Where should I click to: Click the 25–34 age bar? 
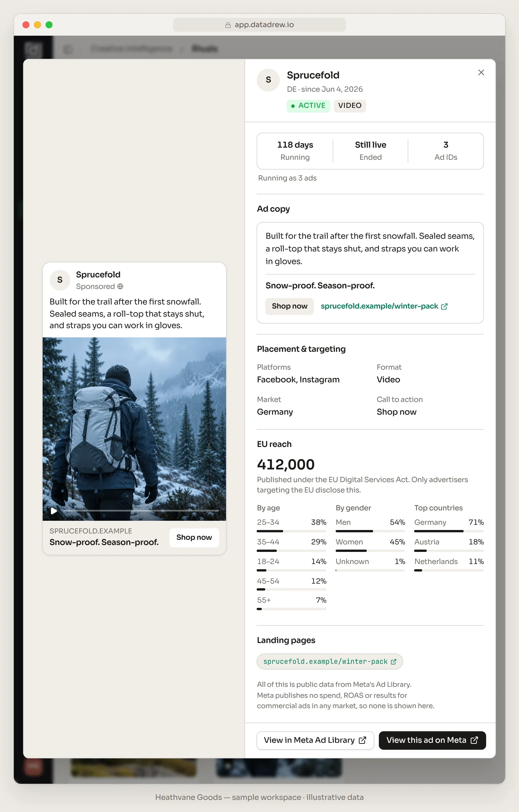pyautogui.click(x=292, y=531)
